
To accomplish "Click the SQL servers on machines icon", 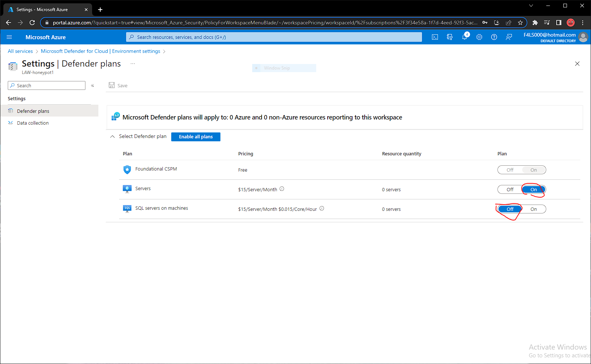I will pyautogui.click(x=127, y=209).
